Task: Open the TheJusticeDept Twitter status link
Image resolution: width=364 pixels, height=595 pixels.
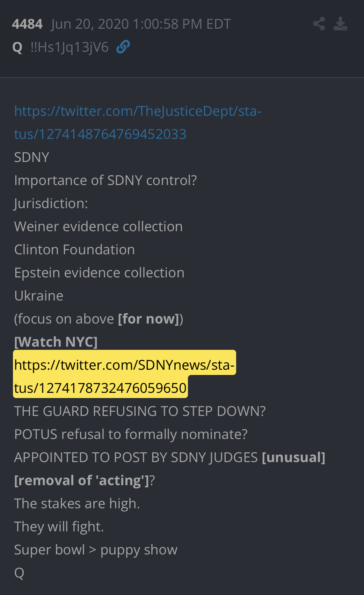Action: (x=138, y=122)
